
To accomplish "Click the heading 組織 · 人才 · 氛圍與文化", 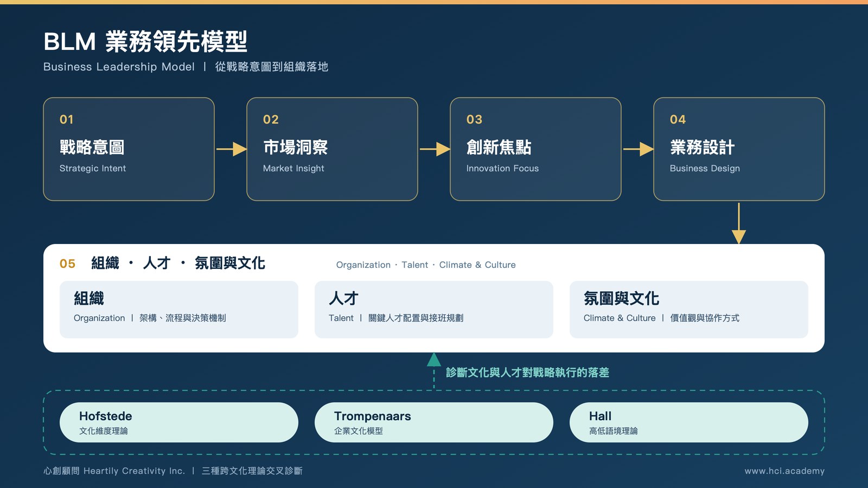I will (x=178, y=264).
